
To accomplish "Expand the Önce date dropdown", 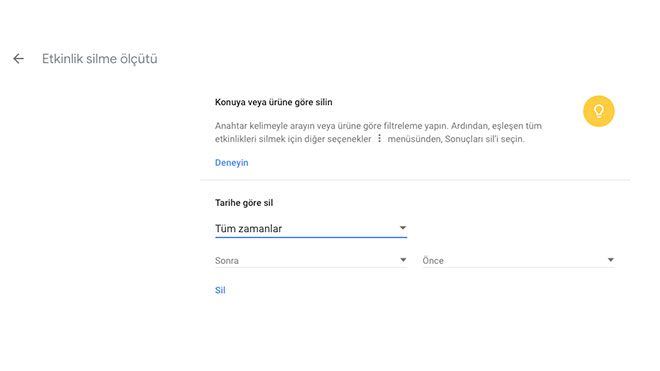I will [519, 260].
